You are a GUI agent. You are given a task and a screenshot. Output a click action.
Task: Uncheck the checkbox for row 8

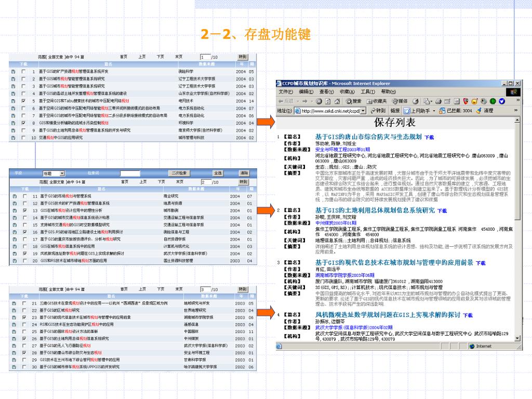click(x=23, y=123)
